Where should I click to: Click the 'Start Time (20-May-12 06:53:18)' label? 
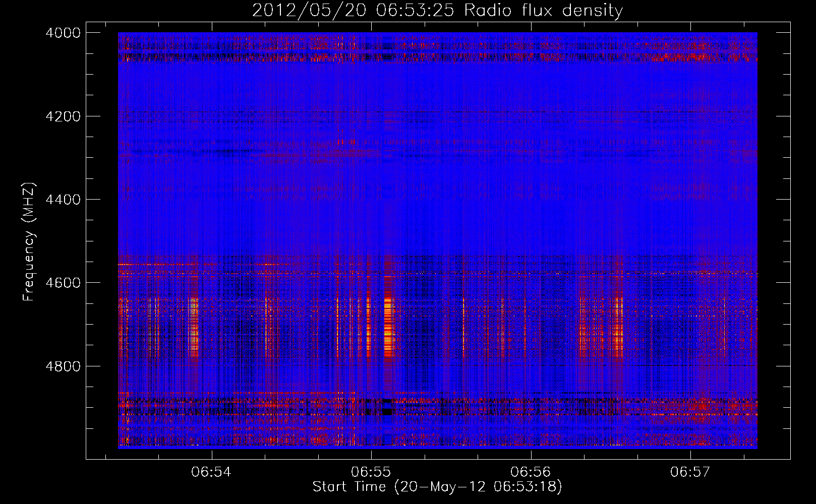[437, 487]
